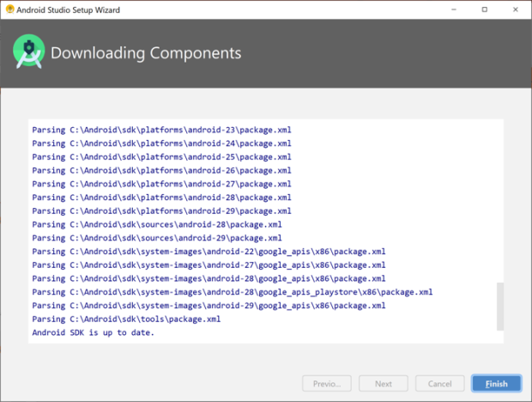Click the disabled Next button
532x402 pixels.
point(384,384)
